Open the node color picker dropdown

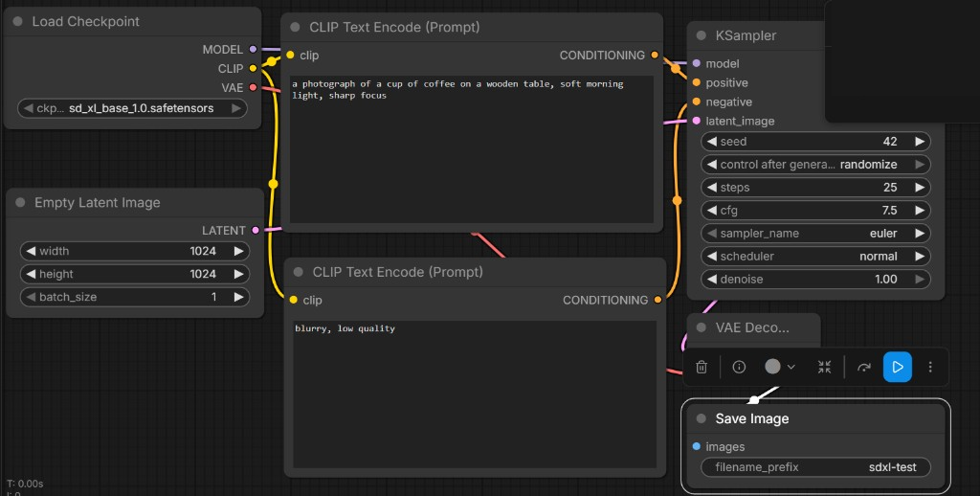[x=780, y=367]
